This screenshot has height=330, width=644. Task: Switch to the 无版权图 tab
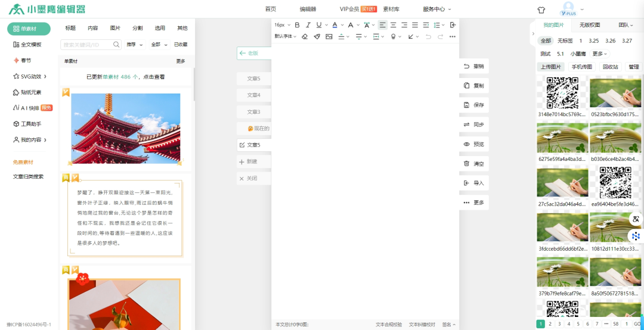click(x=589, y=25)
